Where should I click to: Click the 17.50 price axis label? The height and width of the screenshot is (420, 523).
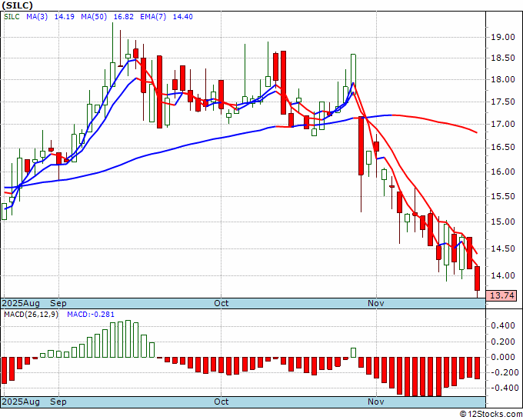pos(503,102)
